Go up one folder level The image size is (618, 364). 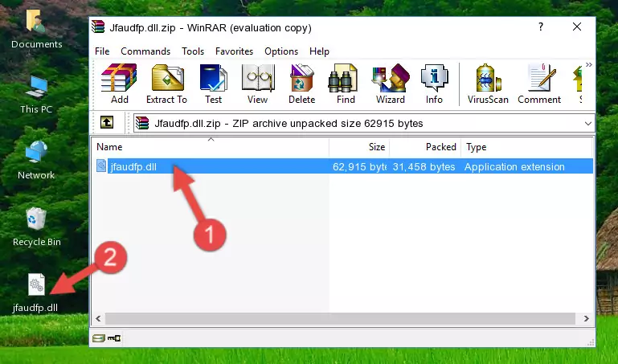107,122
